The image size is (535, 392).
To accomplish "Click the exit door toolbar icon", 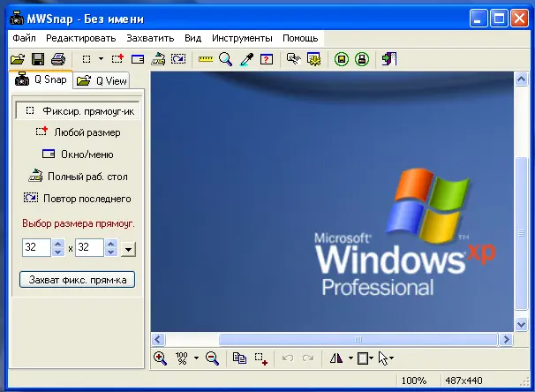I will pyautogui.click(x=389, y=59).
